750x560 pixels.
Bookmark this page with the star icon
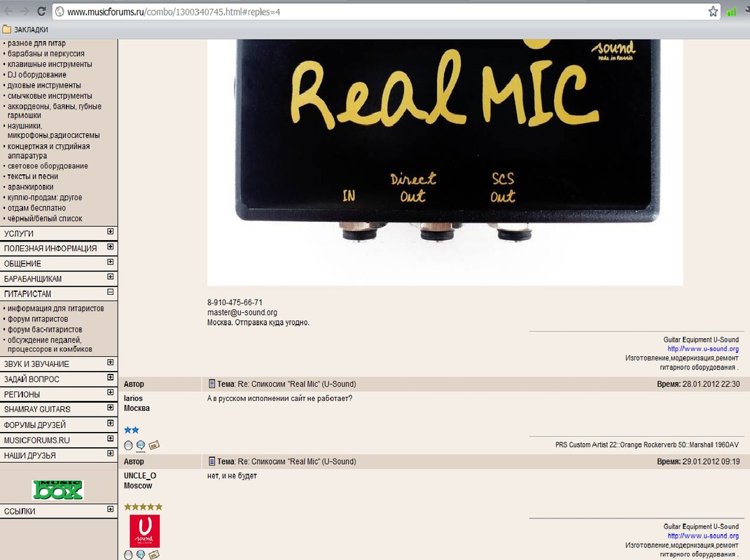[713, 11]
